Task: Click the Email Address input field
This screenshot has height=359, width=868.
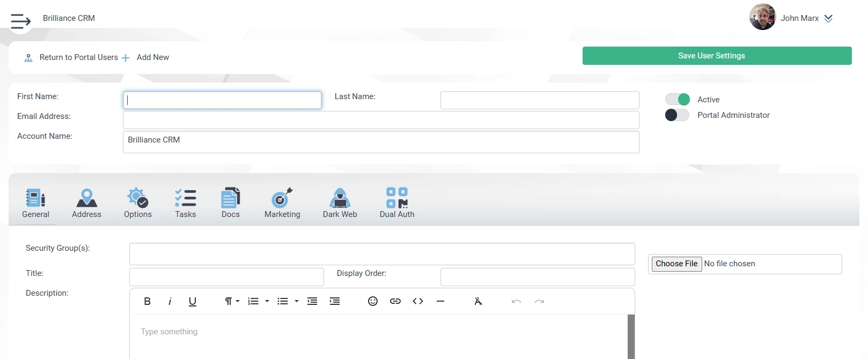Action: 381,120
